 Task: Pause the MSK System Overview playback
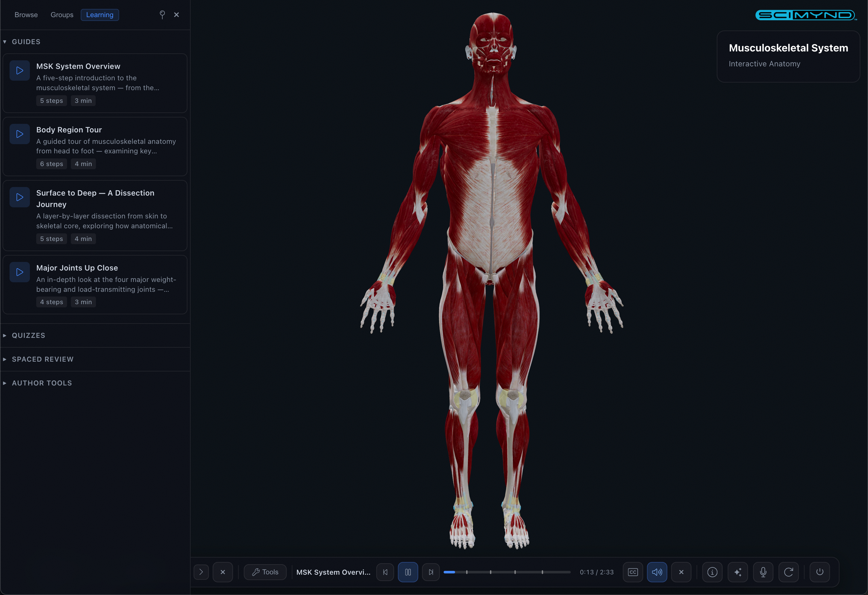coord(408,572)
